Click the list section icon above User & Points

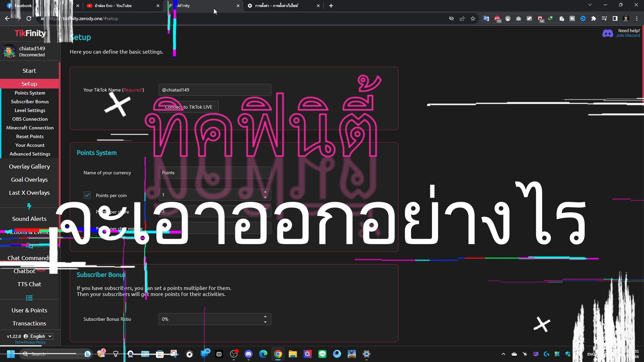pyautogui.click(x=29, y=298)
